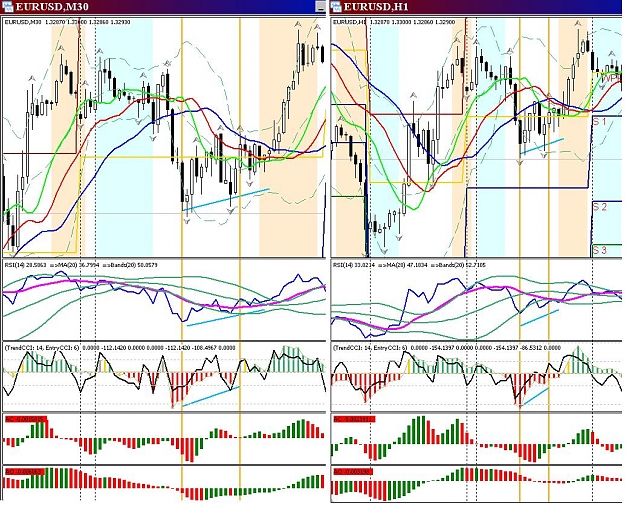Click the EURUSD,H1 price quote text inside chart
The width and height of the screenshot is (625, 507).
pyautogui.click(x=394, y=21)
